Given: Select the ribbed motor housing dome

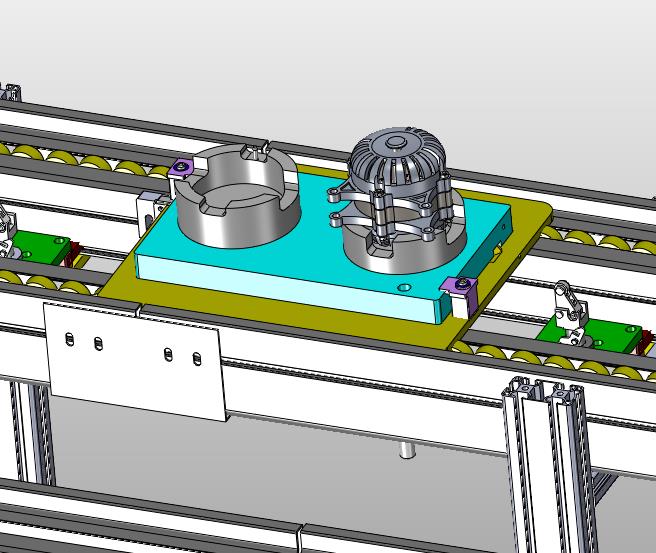Looking at the screenshot, I should pos(397,161).
